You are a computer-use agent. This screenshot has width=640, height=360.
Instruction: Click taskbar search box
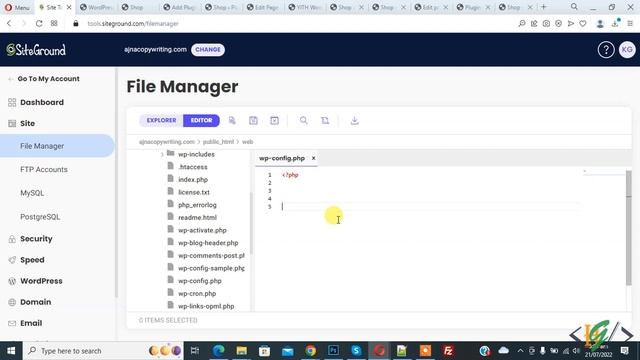[x=104, y=351]
